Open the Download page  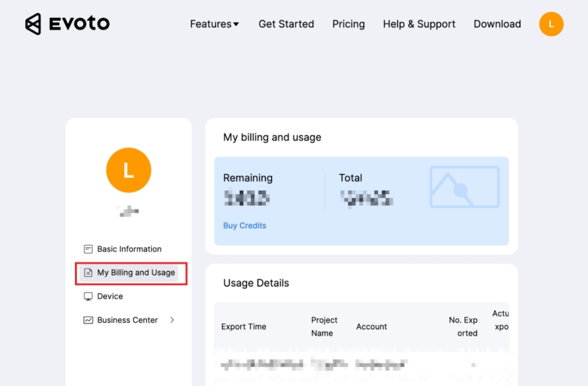point(497,24)
